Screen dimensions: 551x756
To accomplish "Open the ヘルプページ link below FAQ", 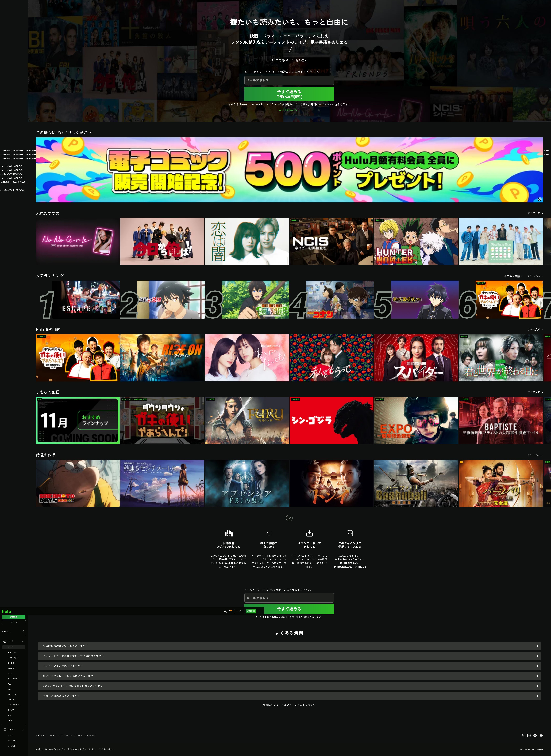I will pos(289,705).
